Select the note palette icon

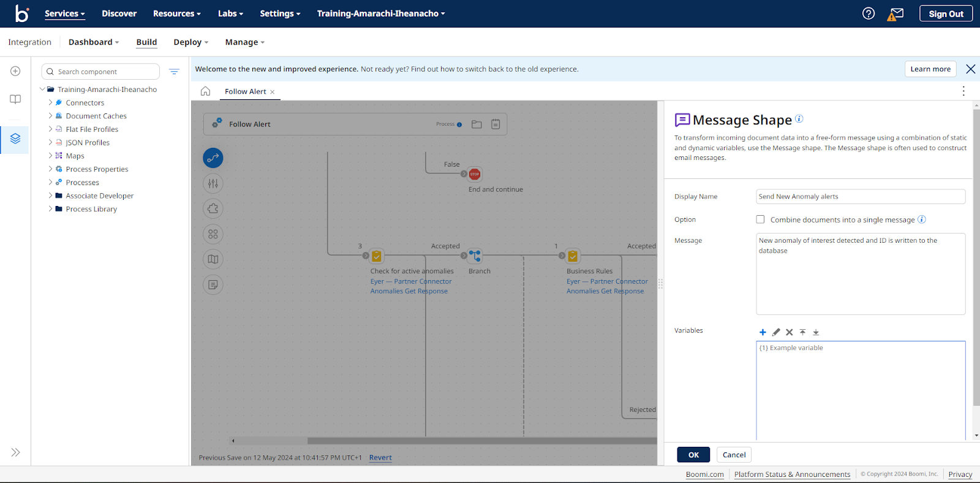coord(213,284)
